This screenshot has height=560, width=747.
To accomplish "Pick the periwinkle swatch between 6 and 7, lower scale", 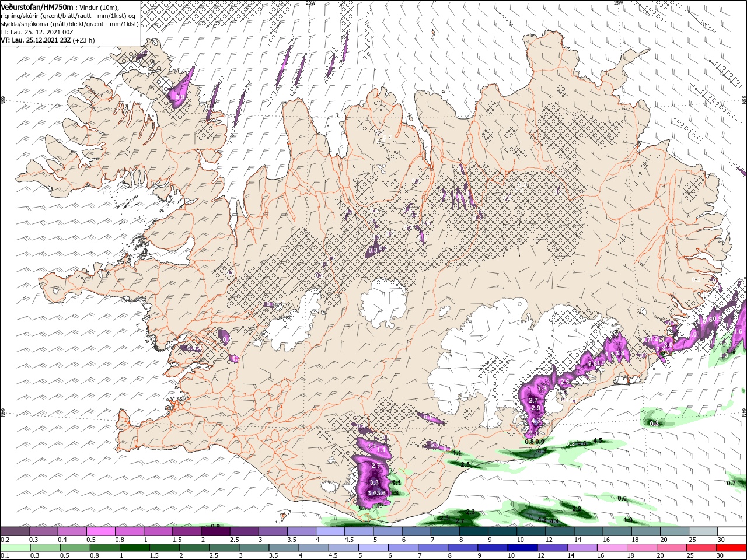I will pyautogui.click(x=403, y=548).
